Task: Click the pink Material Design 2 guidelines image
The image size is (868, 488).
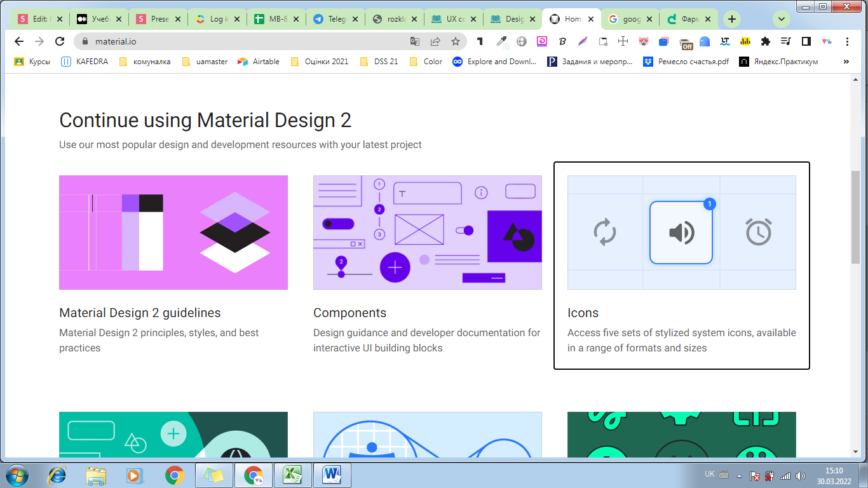Action: tap(173, 233)
